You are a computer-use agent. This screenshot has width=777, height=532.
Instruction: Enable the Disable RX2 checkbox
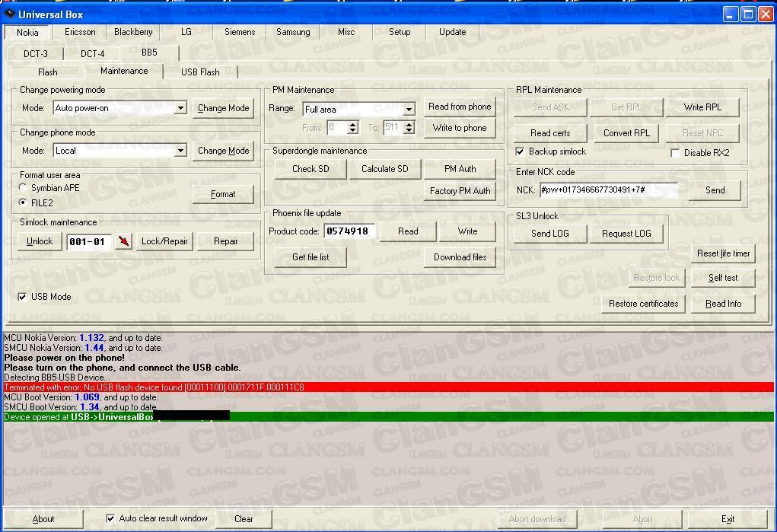pyautogui.click(x=675, y=153)
